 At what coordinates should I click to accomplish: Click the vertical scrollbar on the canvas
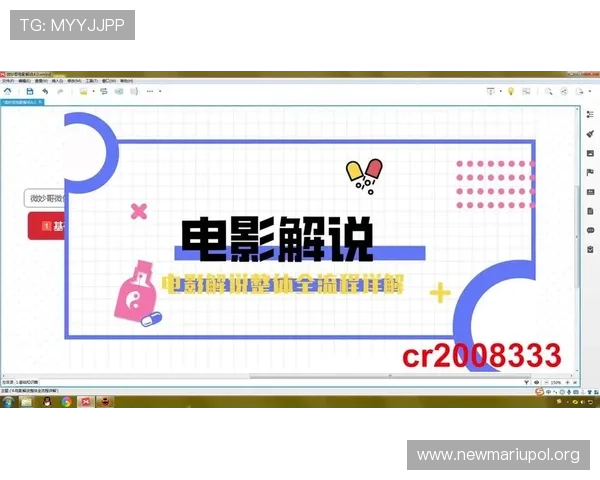click(x=577, y=237)
